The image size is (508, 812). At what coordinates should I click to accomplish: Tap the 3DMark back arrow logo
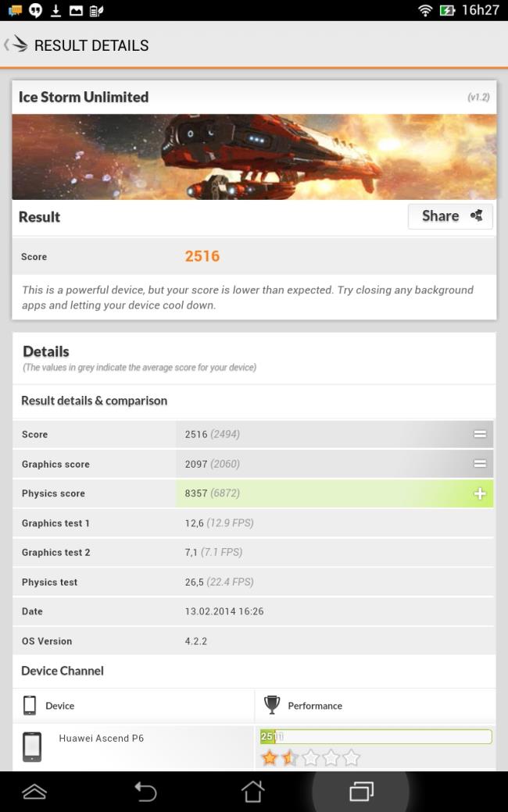(x=16, y=44)
